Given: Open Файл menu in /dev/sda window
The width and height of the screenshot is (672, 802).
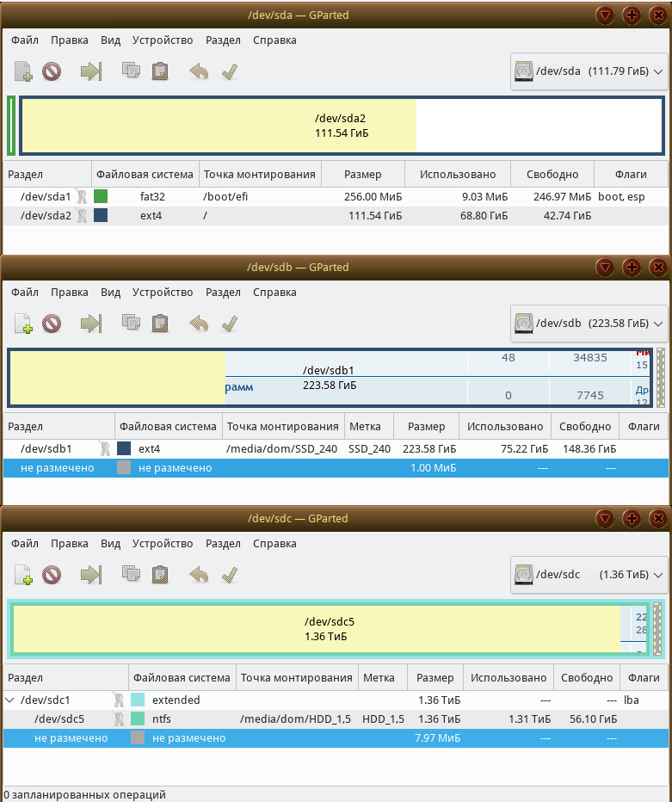Looking at the screenshot, I should [25, 40].
